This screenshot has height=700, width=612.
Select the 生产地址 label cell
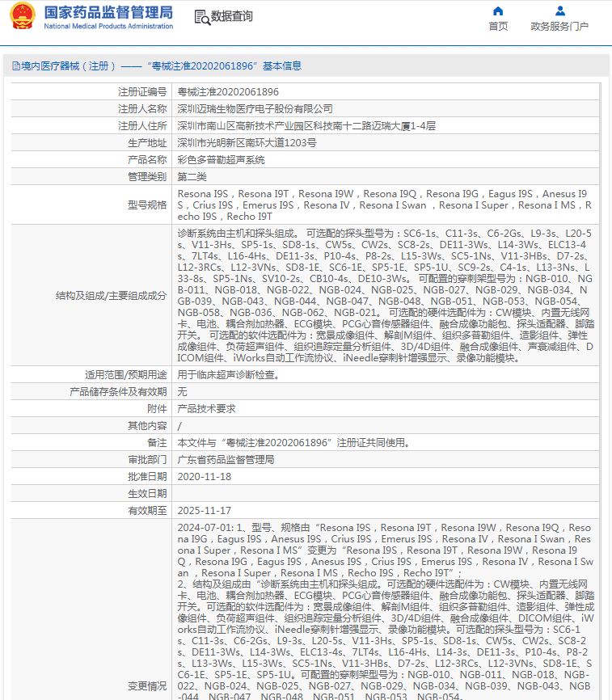[91, 143]
